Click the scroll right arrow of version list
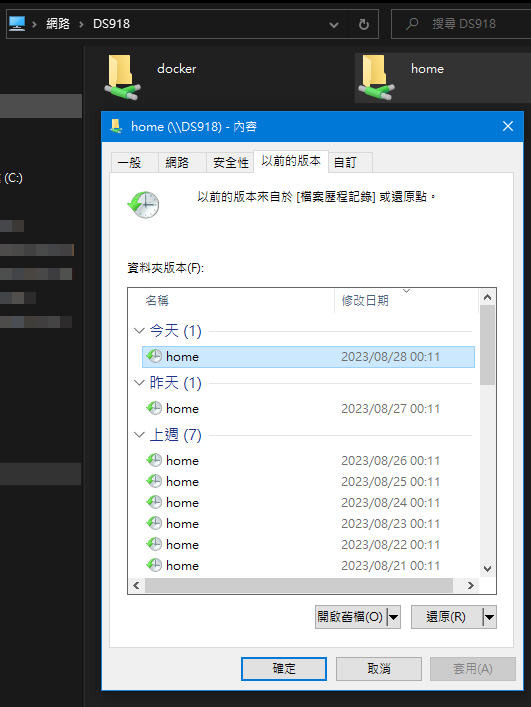 click(471, 585)
